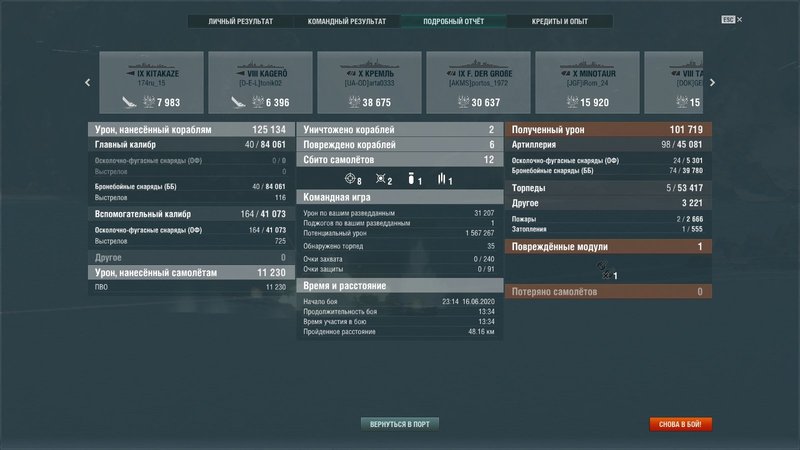Click the Главный калибр row
Image resolution: width=800 pixels, height=450 pixels.
coord(191,144)
